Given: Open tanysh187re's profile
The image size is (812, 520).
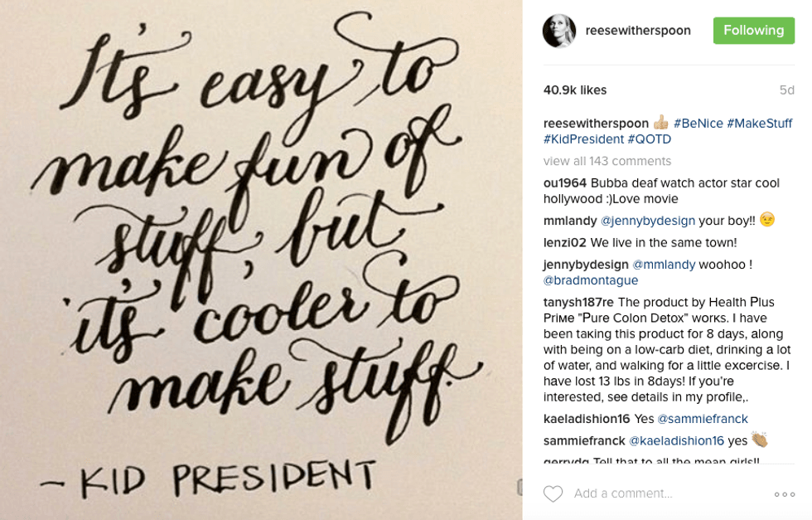Looking at the screenshot, I should tap(578, 303).
